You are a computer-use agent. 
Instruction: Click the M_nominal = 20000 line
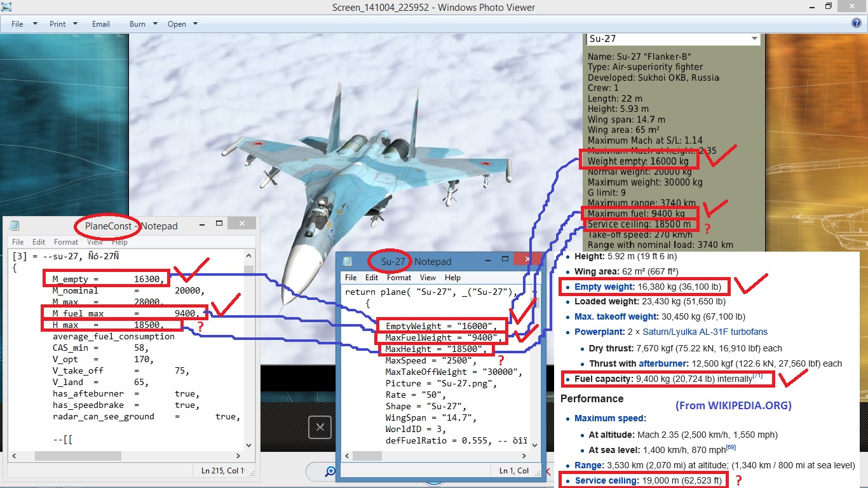[128, 290]
